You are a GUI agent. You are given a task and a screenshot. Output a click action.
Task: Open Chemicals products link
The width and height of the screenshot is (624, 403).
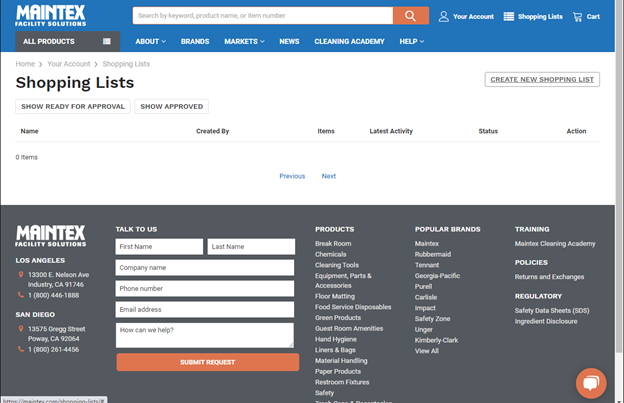[331, 254]
